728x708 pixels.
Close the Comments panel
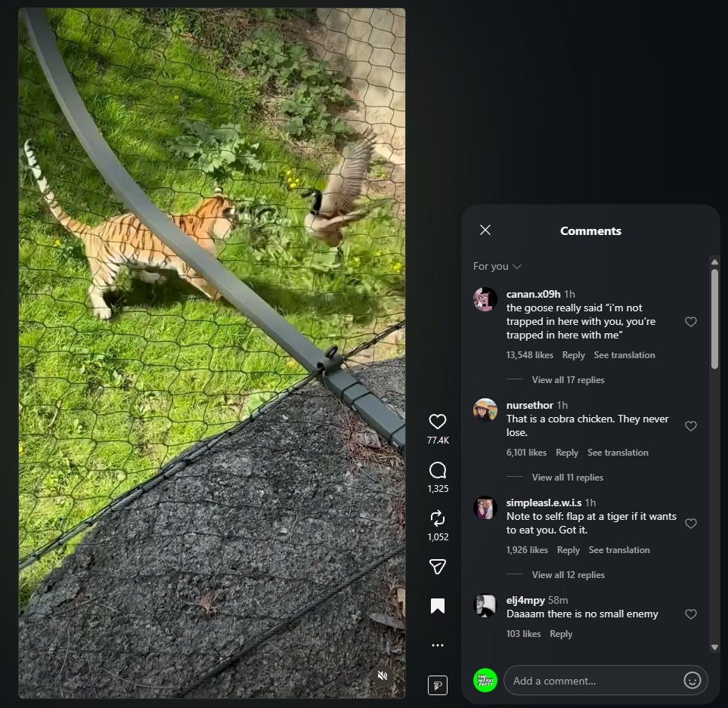coord(485,230)
